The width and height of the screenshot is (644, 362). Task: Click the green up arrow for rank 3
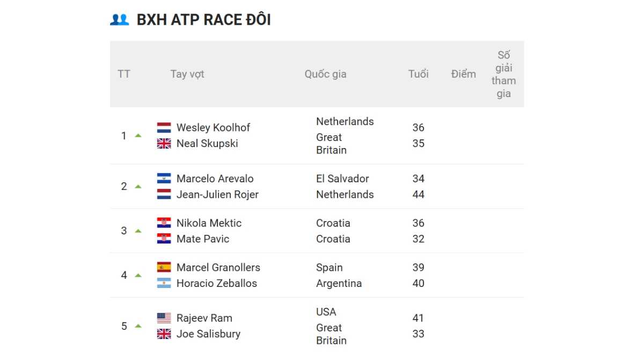coord(138,231)
